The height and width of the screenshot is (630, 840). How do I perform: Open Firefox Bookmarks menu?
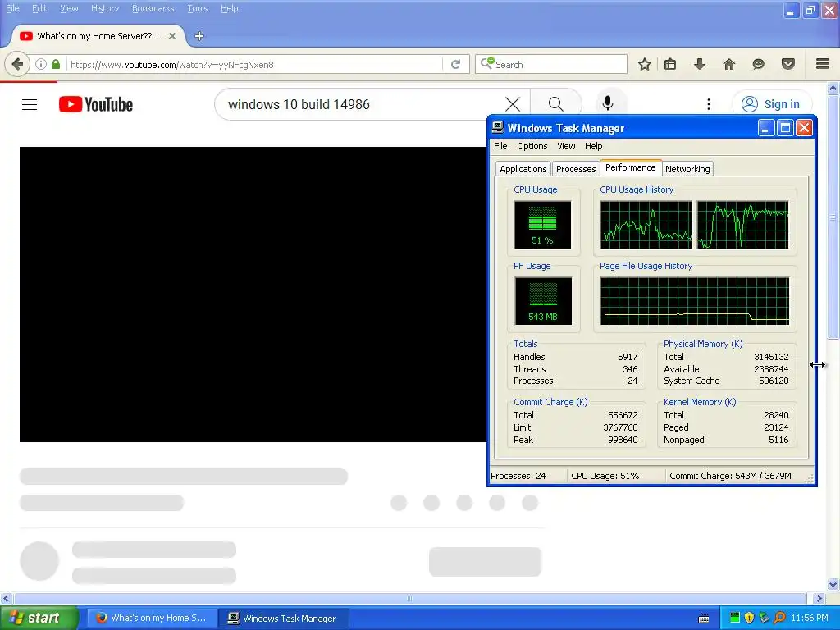pos(153,8)
